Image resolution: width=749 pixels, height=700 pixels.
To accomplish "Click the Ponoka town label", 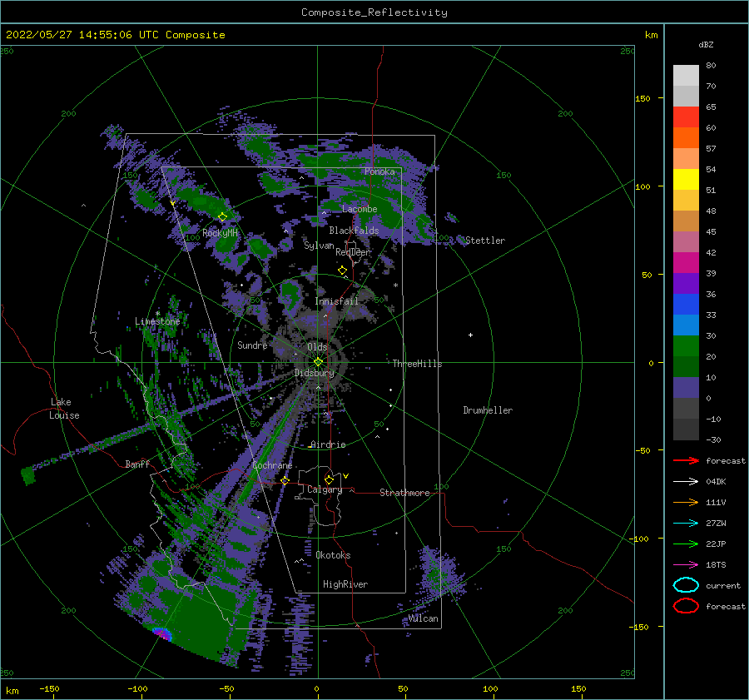I will click(379, 171).
